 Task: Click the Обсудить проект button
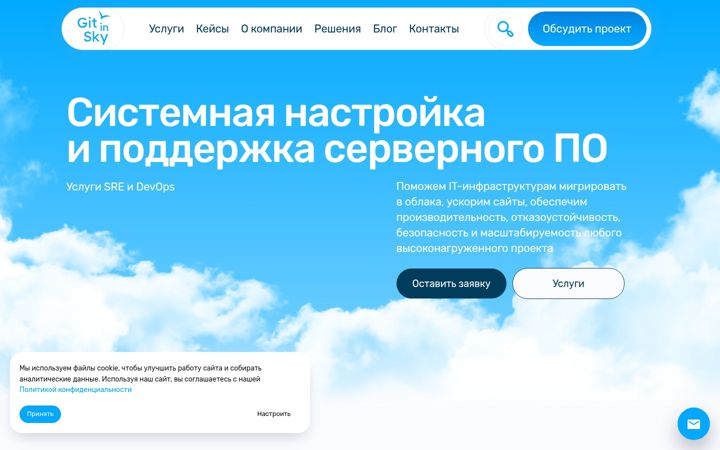pyautogui.click(x=587, y=29)
